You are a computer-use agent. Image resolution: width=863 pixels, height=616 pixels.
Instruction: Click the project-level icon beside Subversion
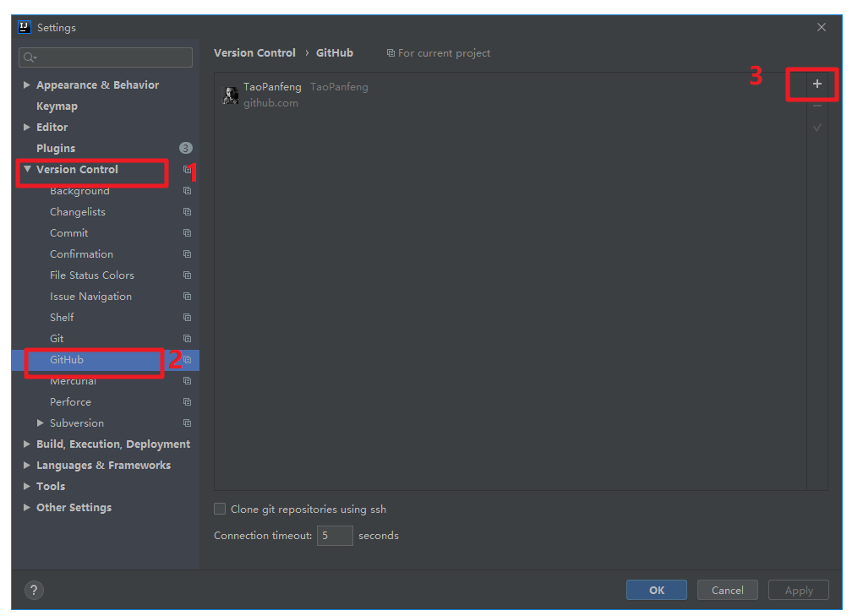[187, 423]
